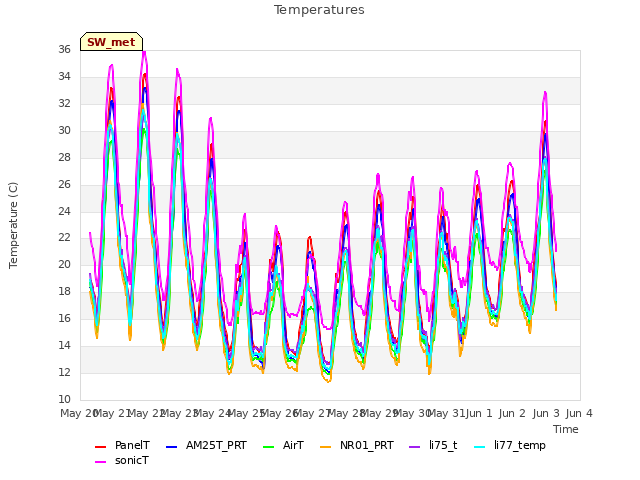640x480 pixels.
Task: Click the May 31 x-axis tick label
Action: [446, 413]
